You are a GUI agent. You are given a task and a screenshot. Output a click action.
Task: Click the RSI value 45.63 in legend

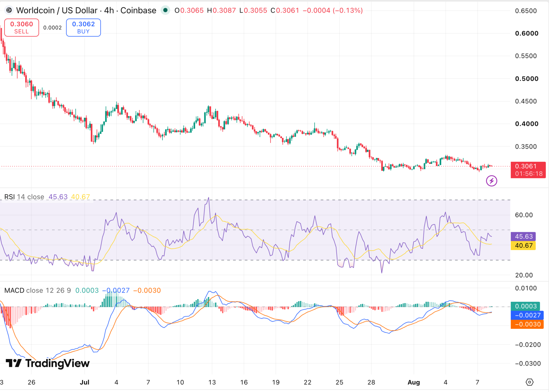[58, 197]
